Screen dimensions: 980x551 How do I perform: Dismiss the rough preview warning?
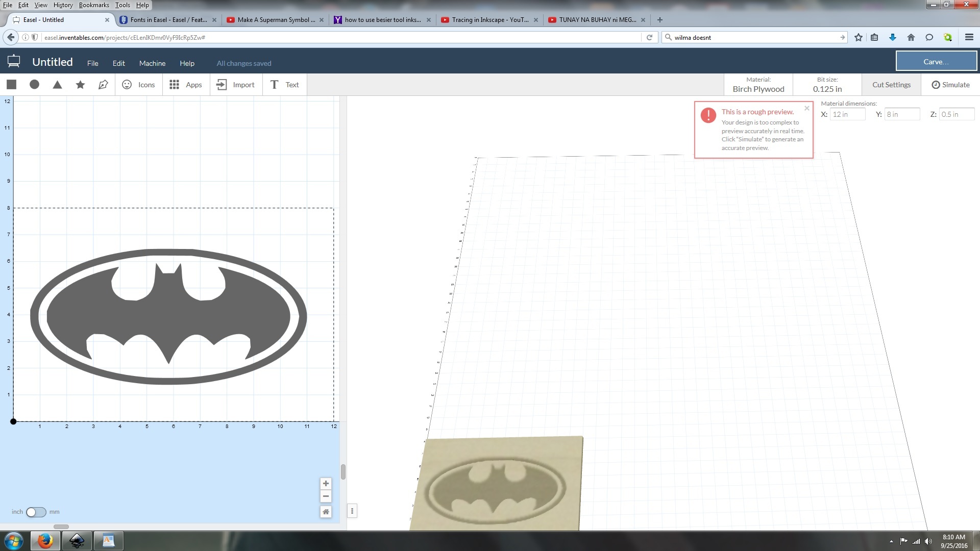point(806,108)
